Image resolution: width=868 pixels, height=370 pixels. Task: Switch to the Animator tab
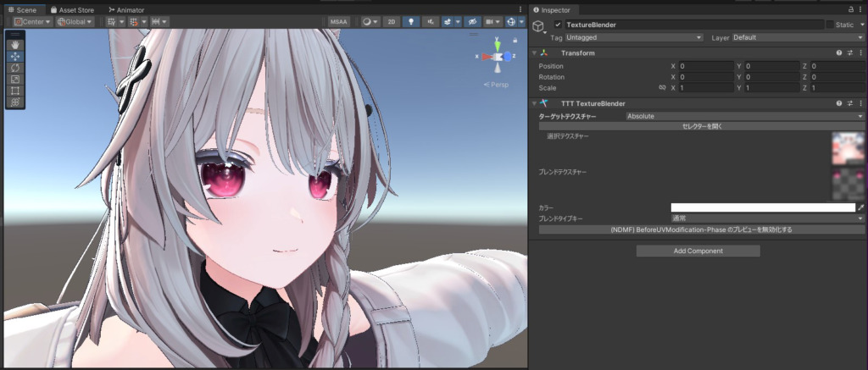126,10
